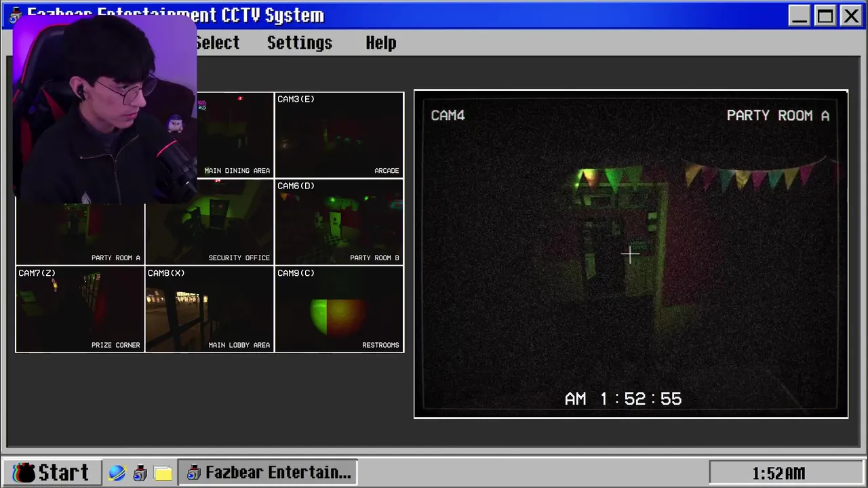Select the Fazbear Entertain... taskbar button

(269, 472)
